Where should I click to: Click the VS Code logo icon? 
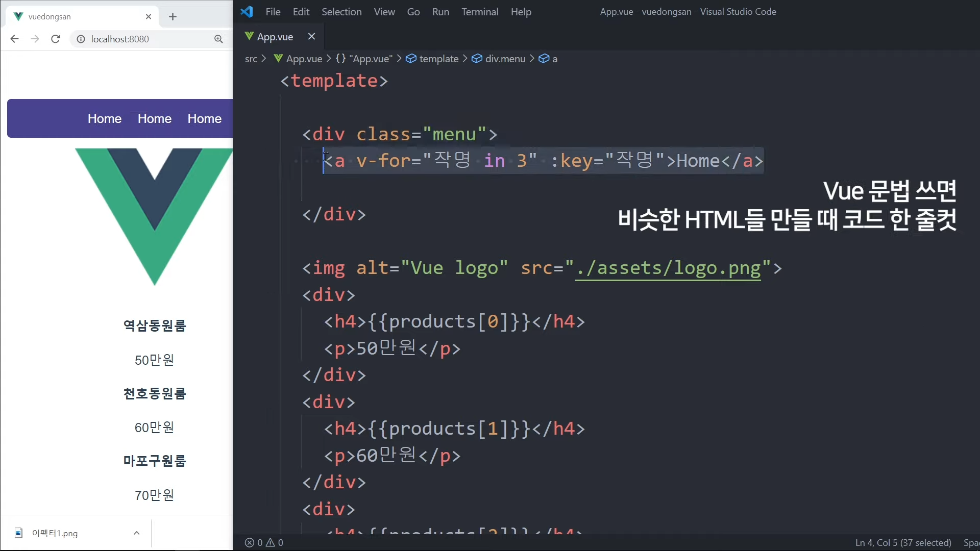click(247, 12)
